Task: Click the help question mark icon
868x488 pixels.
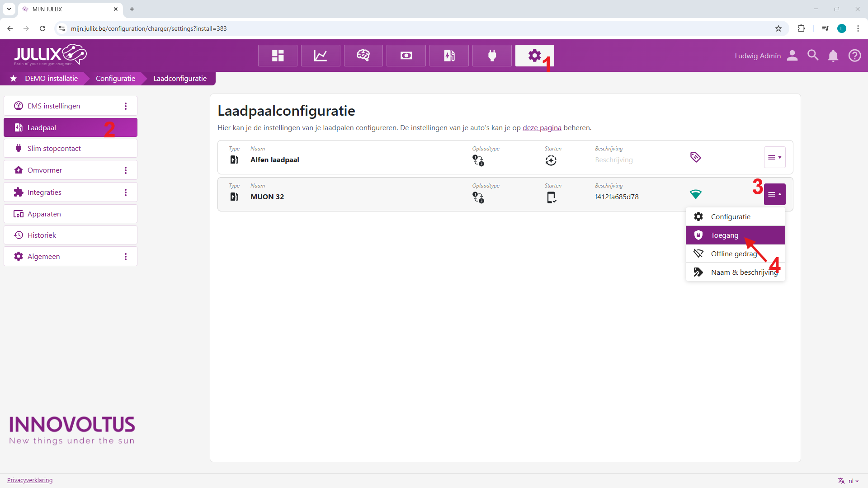Action: [x=854, y=56]
